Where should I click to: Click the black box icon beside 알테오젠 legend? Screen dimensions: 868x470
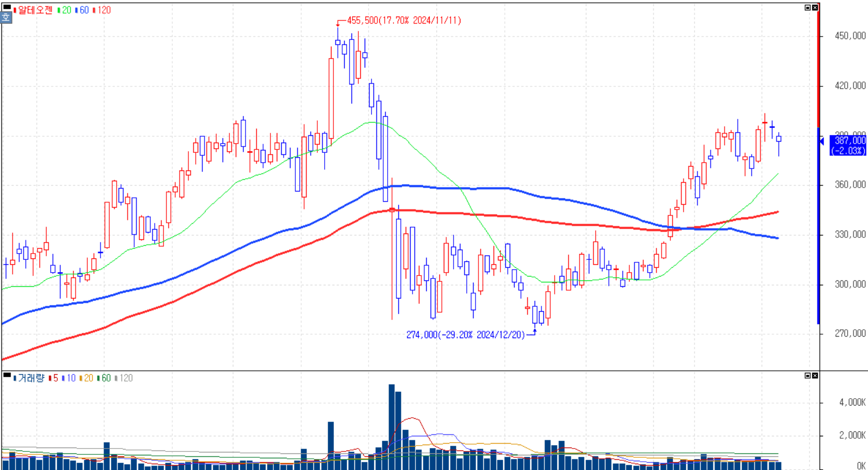6,7
